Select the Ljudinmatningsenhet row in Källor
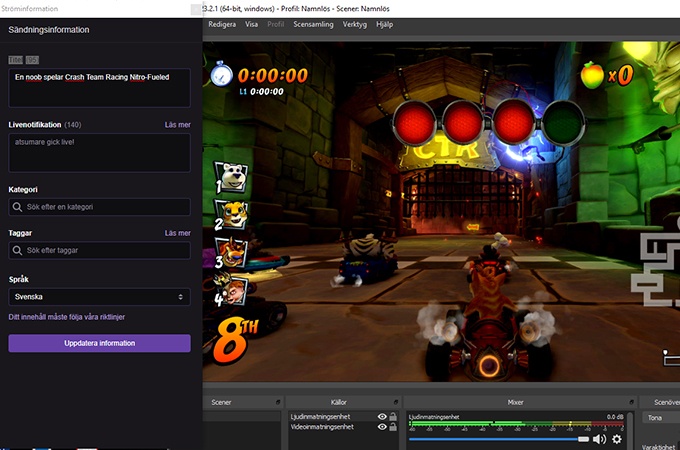 coord(344,417)
